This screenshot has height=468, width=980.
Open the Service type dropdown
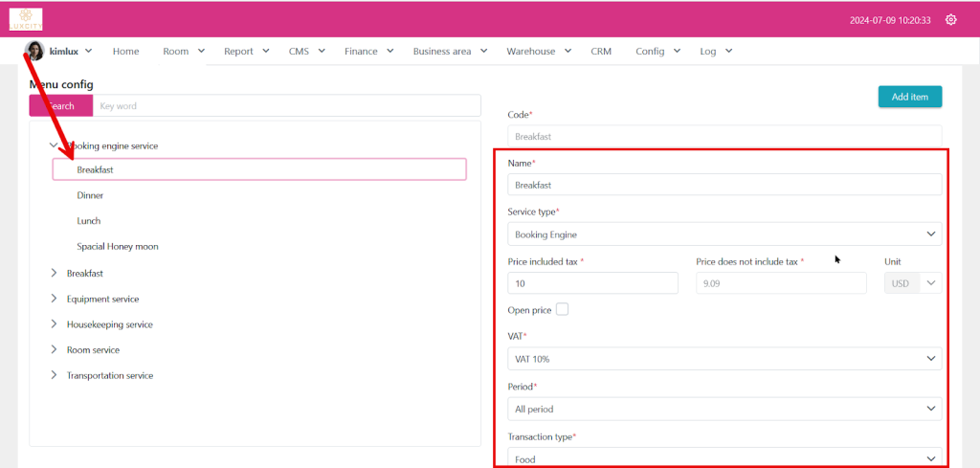724,234
